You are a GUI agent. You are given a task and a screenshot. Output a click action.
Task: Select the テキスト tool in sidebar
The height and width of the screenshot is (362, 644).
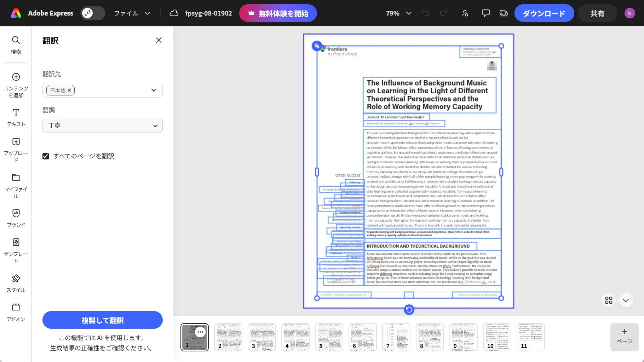[x=16, y=118]
